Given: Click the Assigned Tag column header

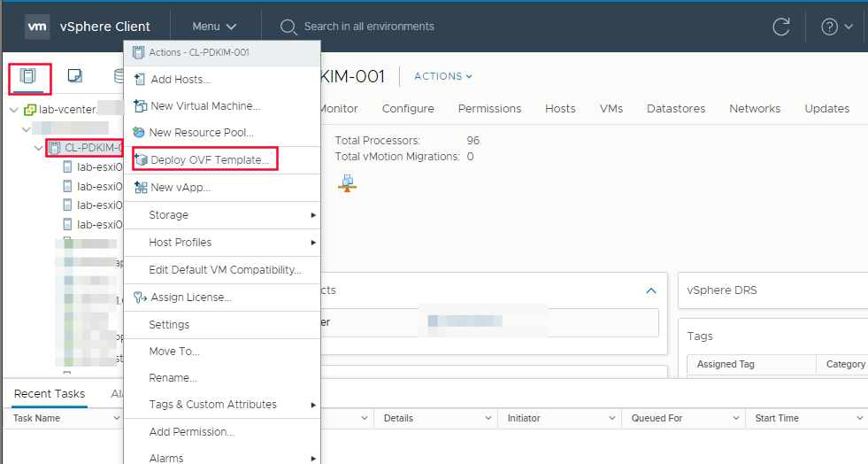Looking at the screenshot, I should coord(751,364).
